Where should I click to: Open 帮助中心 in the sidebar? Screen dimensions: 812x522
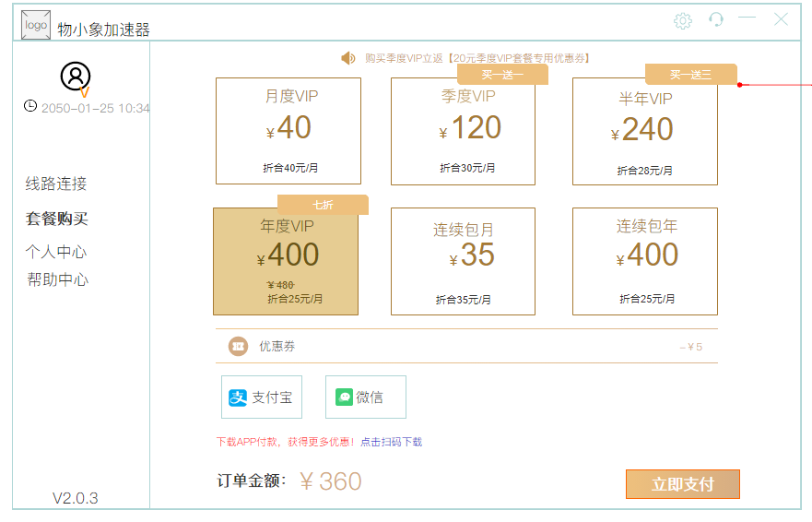58,280
